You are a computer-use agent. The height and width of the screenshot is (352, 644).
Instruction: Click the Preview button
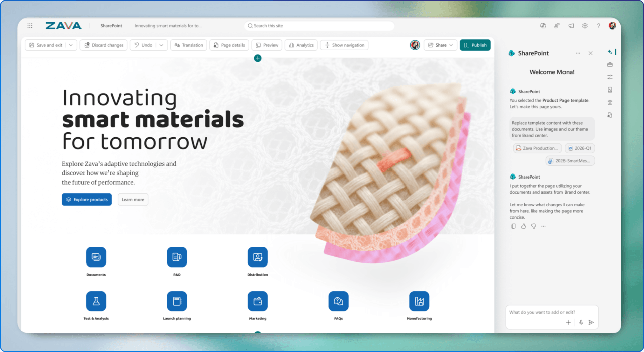coord(267,45)
